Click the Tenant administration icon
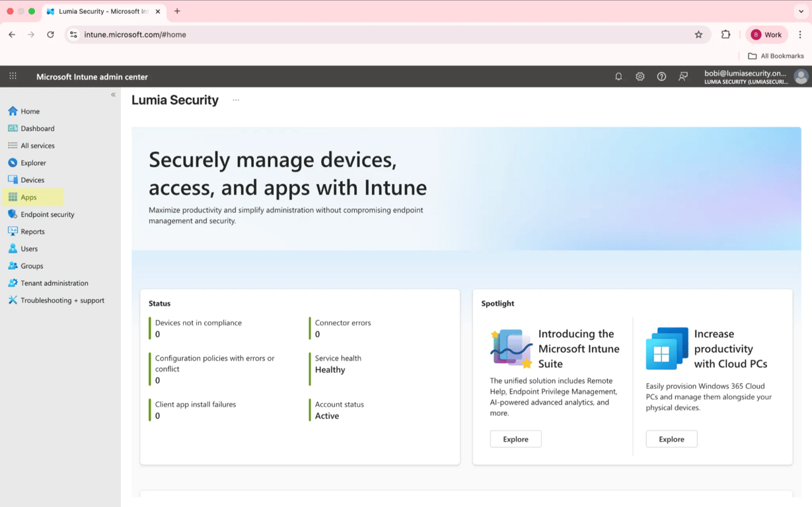This screenshot has height=507, width=812. (x=13, y=283)
